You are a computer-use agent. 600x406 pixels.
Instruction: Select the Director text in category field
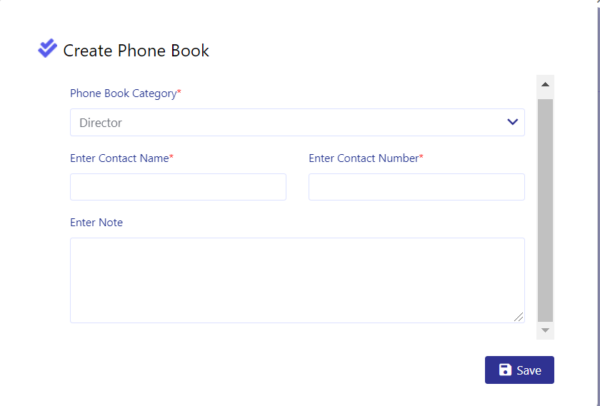pyautogui.click(x=101, y=123)
